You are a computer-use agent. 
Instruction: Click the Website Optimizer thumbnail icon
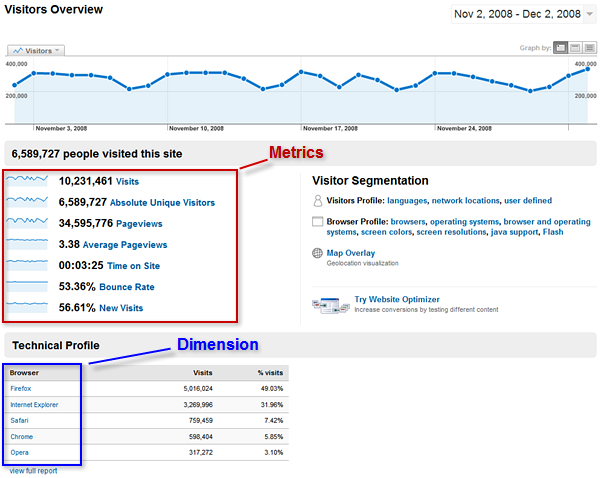tap(331, 305)
